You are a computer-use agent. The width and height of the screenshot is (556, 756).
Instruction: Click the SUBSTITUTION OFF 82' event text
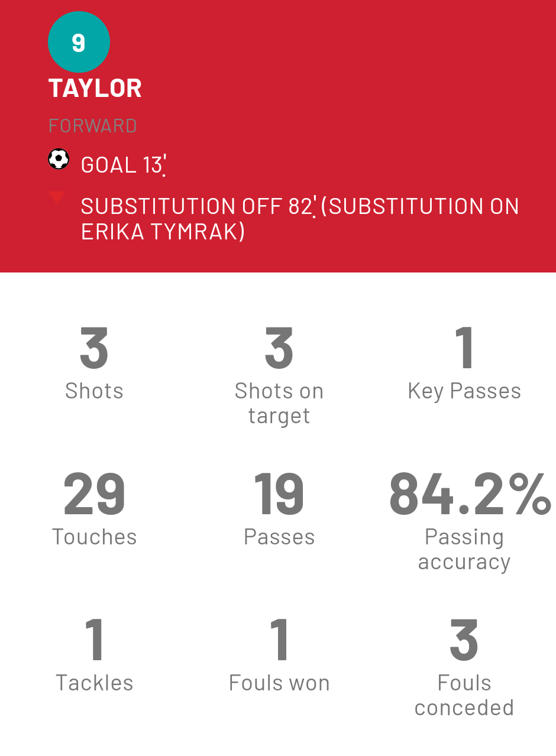coord(199,206)
